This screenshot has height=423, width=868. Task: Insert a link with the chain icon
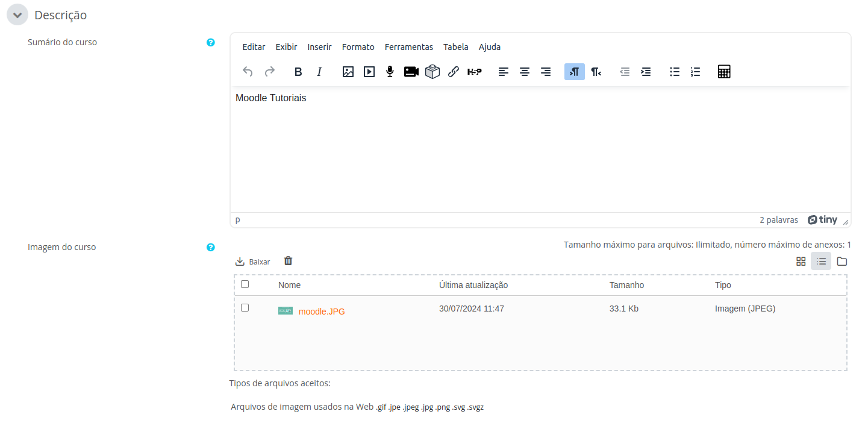tap(454, 72)
